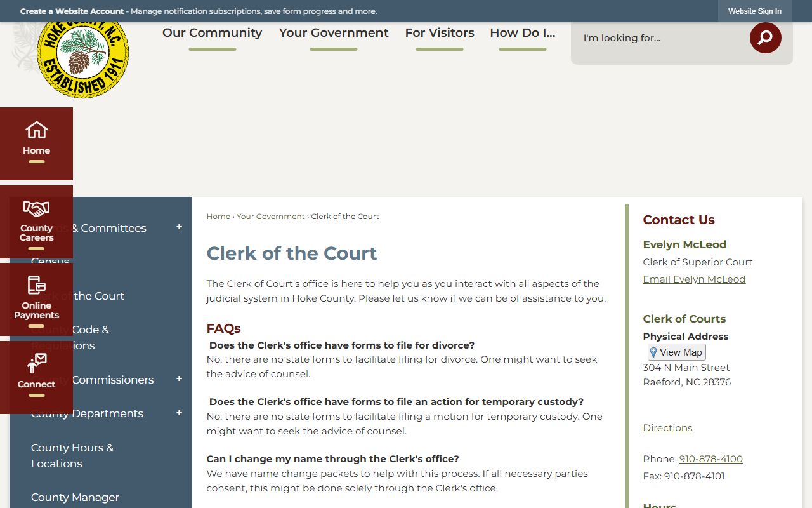The image size is (812, 508).
Task: Click the name change FAQ question
Action: coord(333,459)
